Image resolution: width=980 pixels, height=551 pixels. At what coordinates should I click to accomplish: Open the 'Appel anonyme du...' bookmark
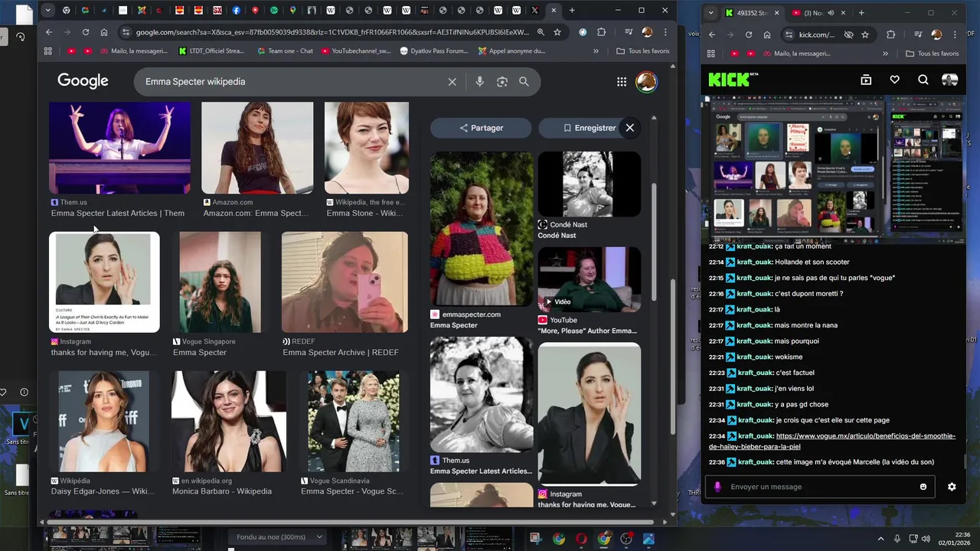point(511,51)
